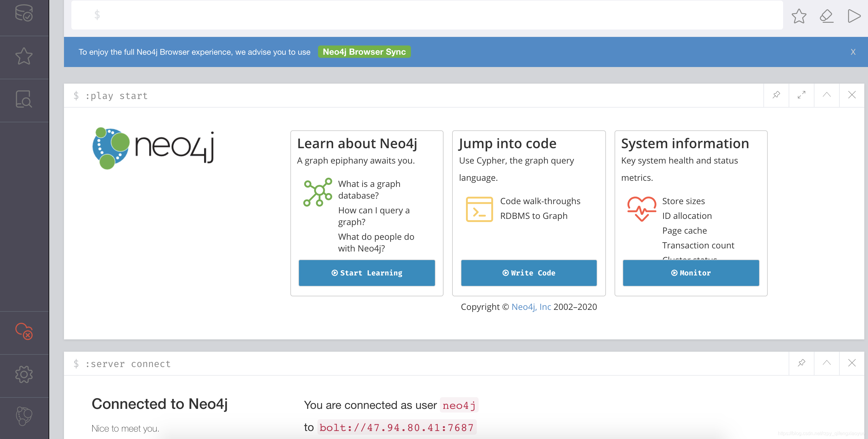Expand :play start frame to fullscreen
The width and height of the screenshot is (868, 439).
802,95
